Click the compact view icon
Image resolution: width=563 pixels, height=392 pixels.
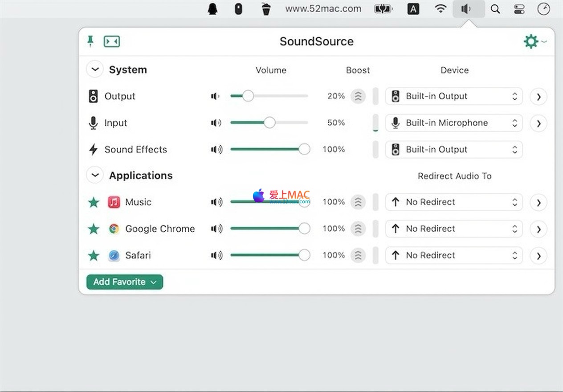click(x=112, y=41)
